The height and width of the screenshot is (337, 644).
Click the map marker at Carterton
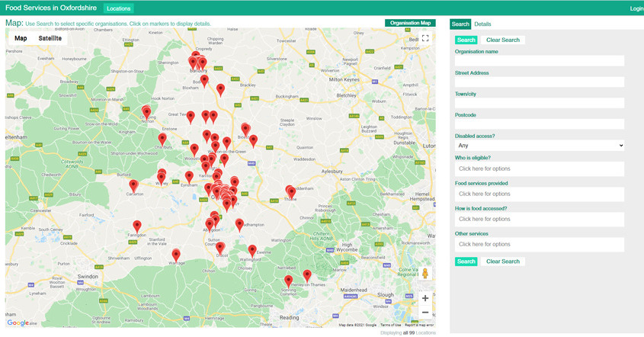[x=133, y=186]
